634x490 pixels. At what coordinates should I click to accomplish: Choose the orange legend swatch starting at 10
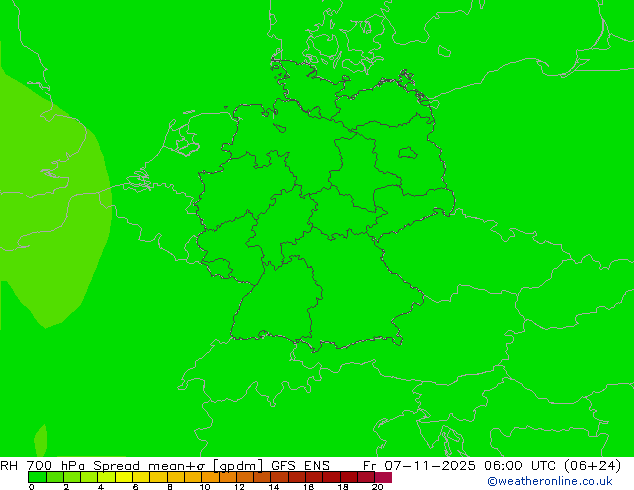[211, 477]
